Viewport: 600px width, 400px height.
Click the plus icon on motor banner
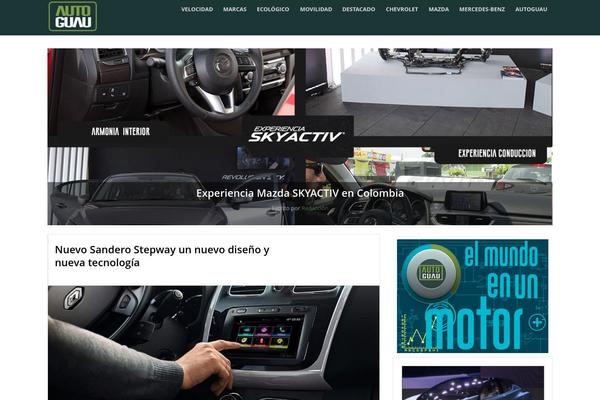537,322
